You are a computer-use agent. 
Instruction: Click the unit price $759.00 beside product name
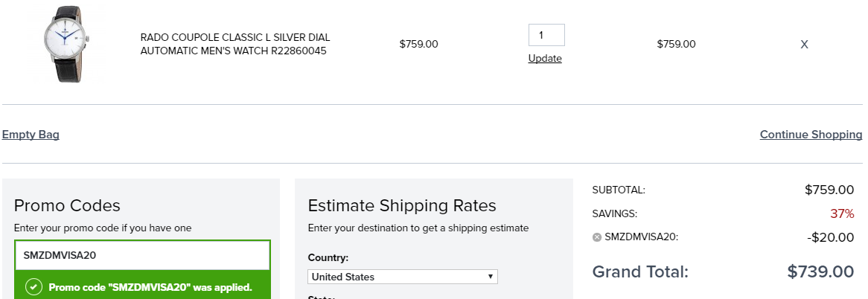tap(418, 44)
